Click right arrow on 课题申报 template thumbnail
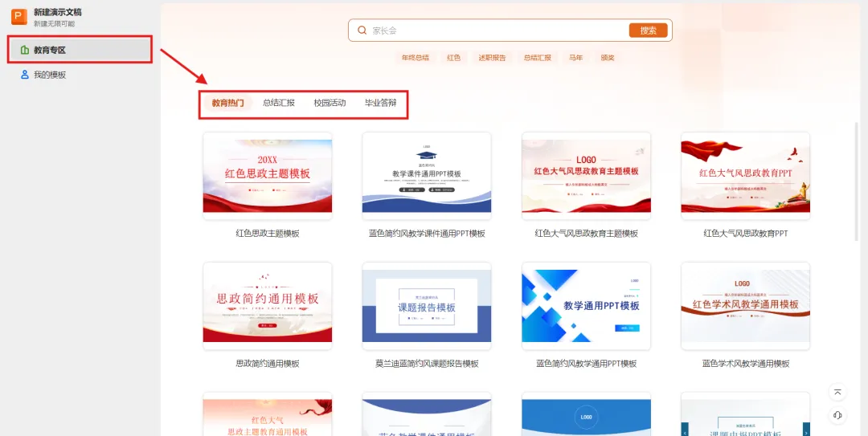Viewport: 868px width, 436px height. point(806,430)
